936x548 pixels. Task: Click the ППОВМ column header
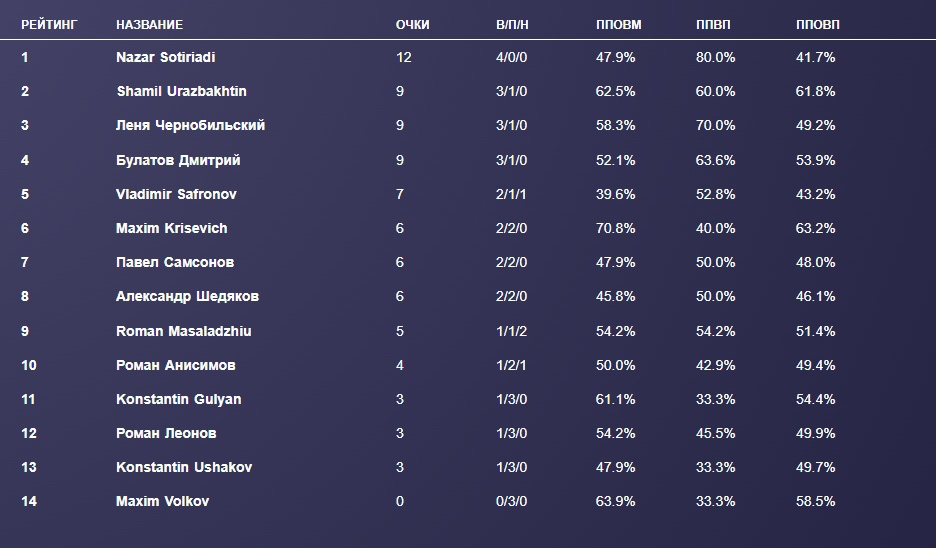(x=618, y=23)
